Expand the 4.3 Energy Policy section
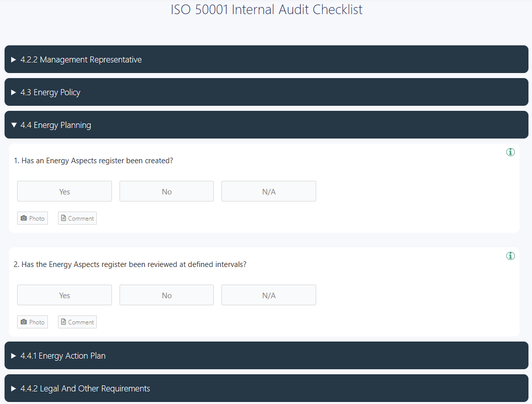 [x=266, y=92]
